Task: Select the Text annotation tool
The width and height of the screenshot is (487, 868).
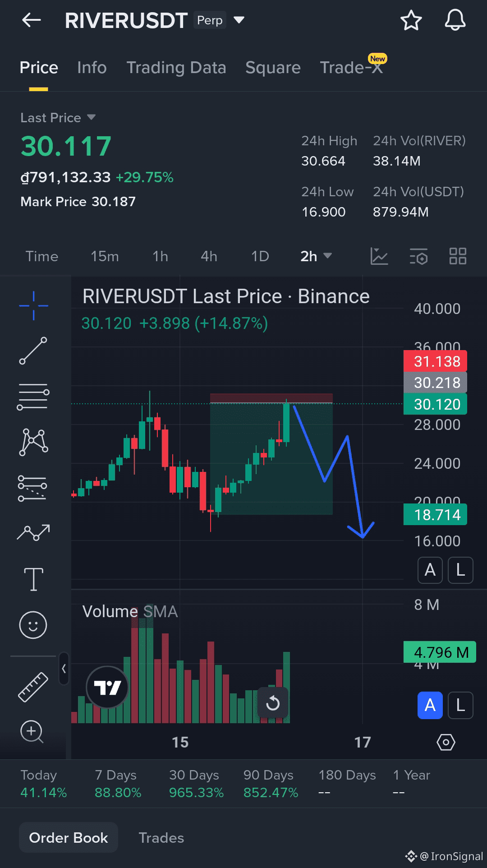Action: (33, 579)
